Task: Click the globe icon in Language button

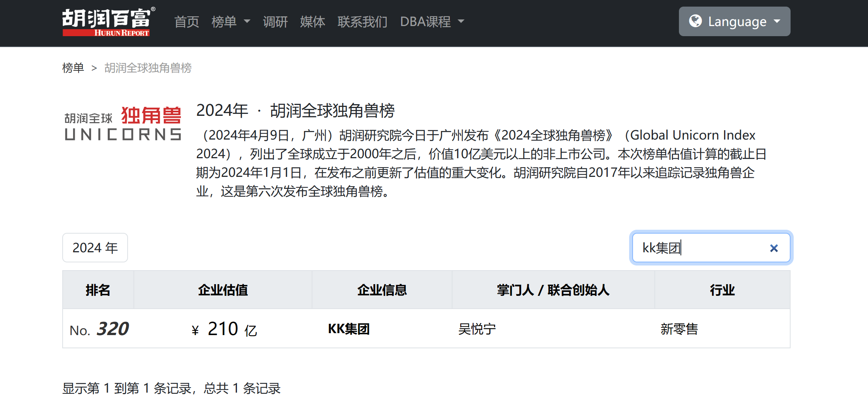Action: [695, 21]
